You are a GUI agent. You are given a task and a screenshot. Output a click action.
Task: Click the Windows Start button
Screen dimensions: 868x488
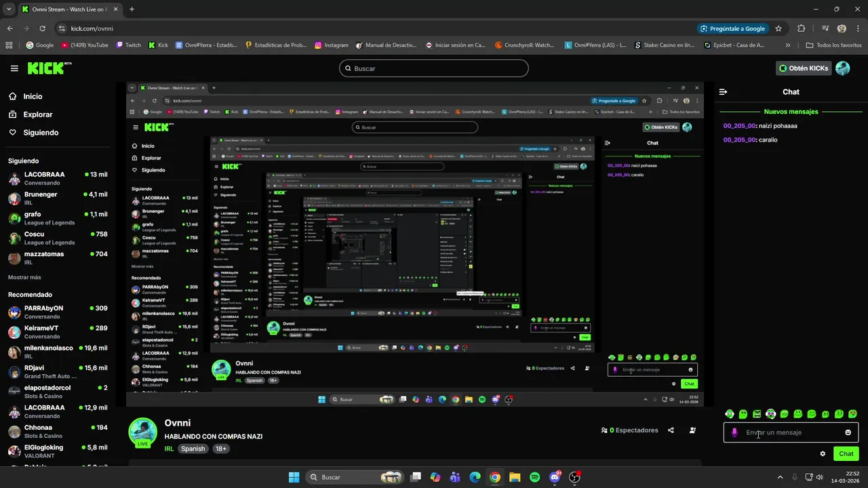pos(294,477)
